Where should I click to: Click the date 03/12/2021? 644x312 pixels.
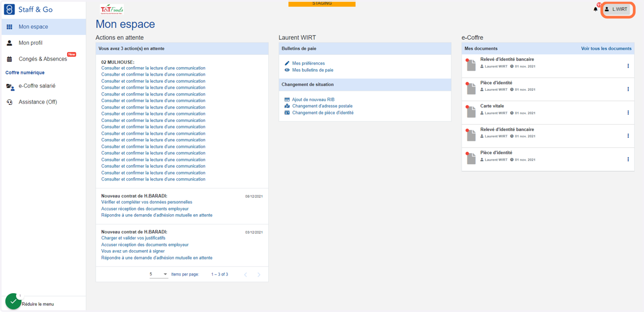click(x=254, y=233)
